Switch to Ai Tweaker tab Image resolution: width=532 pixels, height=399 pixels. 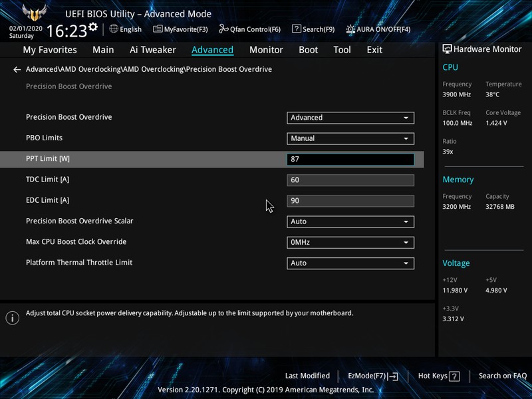pos(153,50)
